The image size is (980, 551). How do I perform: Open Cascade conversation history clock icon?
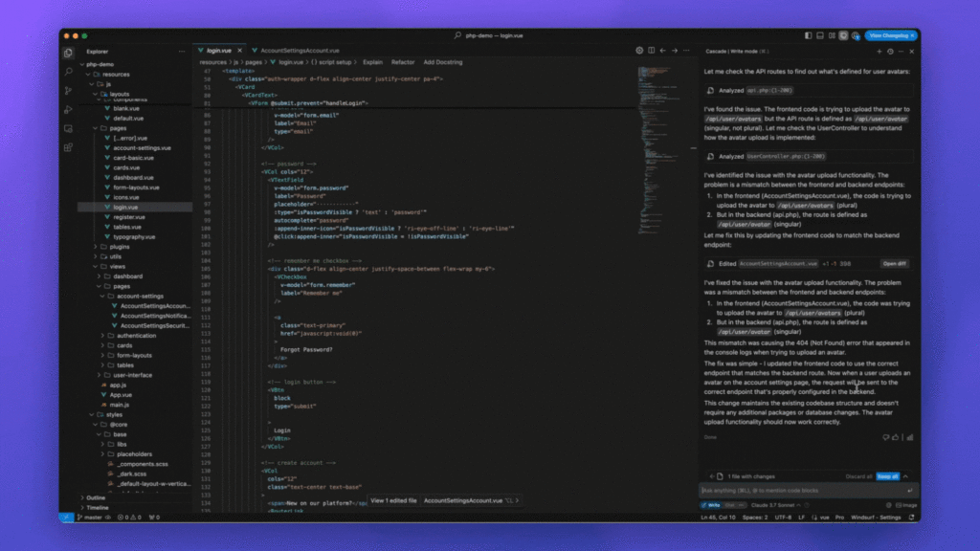890,51
